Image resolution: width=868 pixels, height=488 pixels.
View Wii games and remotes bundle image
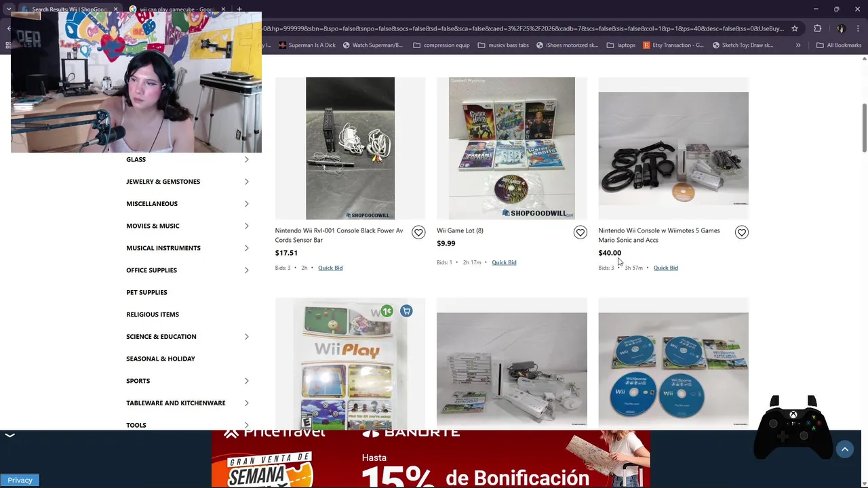click(x=512, y=364)
